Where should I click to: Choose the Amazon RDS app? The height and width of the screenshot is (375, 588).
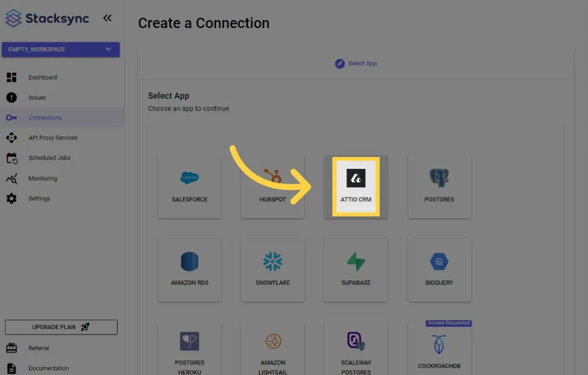[190, 270]
